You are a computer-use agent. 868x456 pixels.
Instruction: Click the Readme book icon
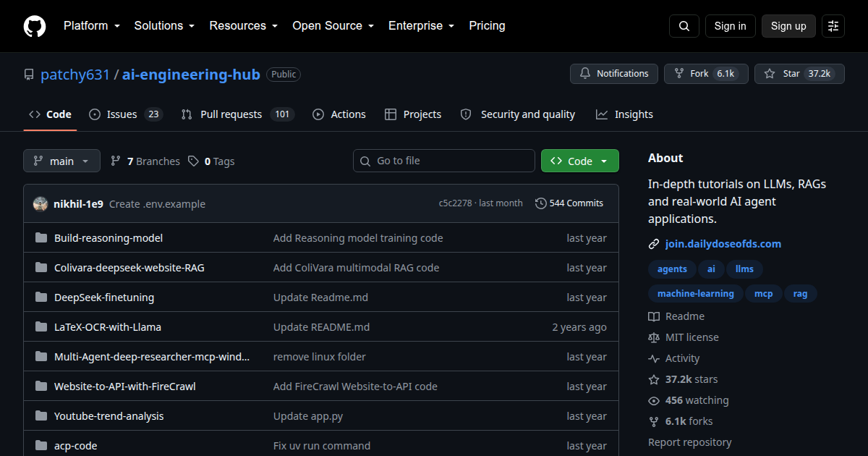pyautogui.click(x=654, y=316)
